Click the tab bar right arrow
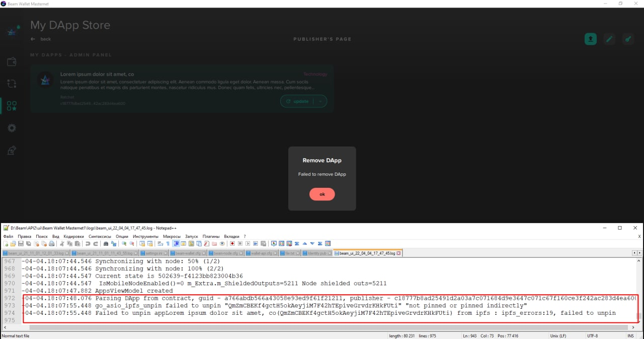The width and height of the screenshot is (644, 339). point(638,253)
